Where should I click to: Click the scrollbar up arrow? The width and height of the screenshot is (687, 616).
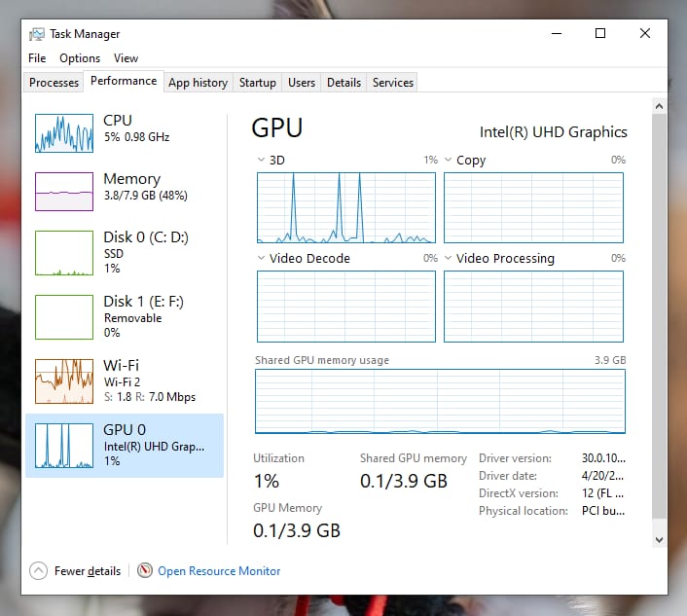click(659, 106)
